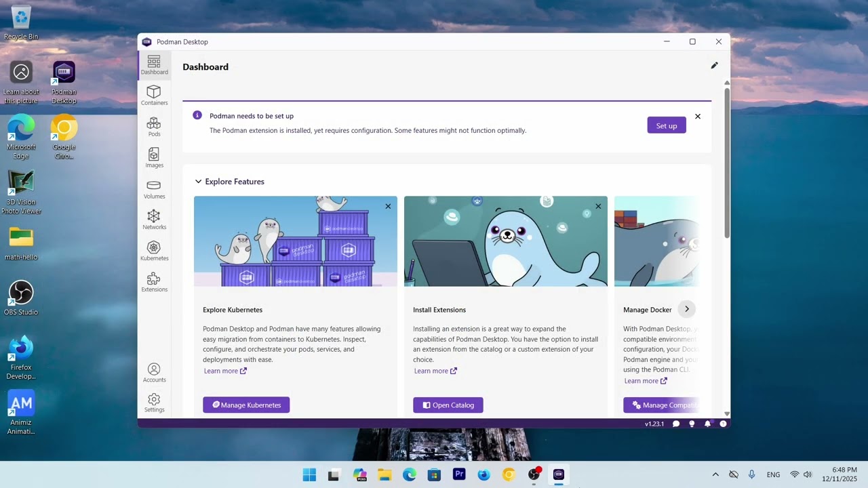Open notifications bell in status bar
Screen dimensions: 868x488
(x=707, y=424)
